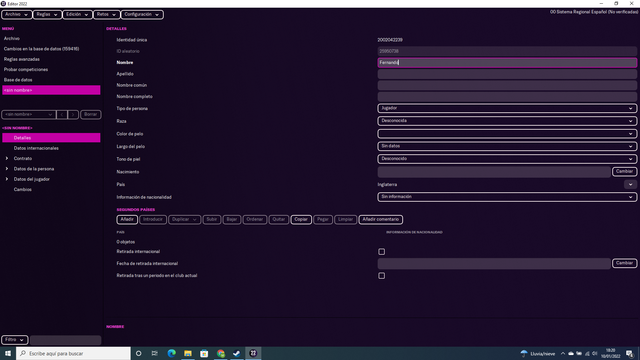Open the País dropdown arrow
This screenshot has height=360, width=640.
click(x=630, y=184)
